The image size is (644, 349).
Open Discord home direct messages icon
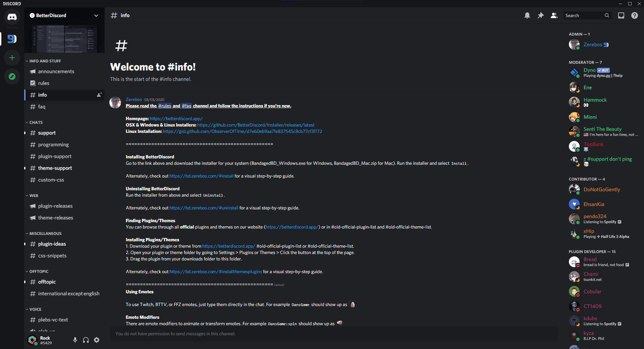(x=12, y=17)
